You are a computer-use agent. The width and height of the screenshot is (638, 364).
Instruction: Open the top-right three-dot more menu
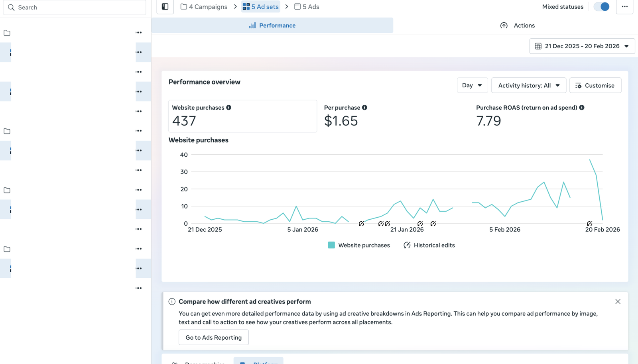(x=624, y=7)
